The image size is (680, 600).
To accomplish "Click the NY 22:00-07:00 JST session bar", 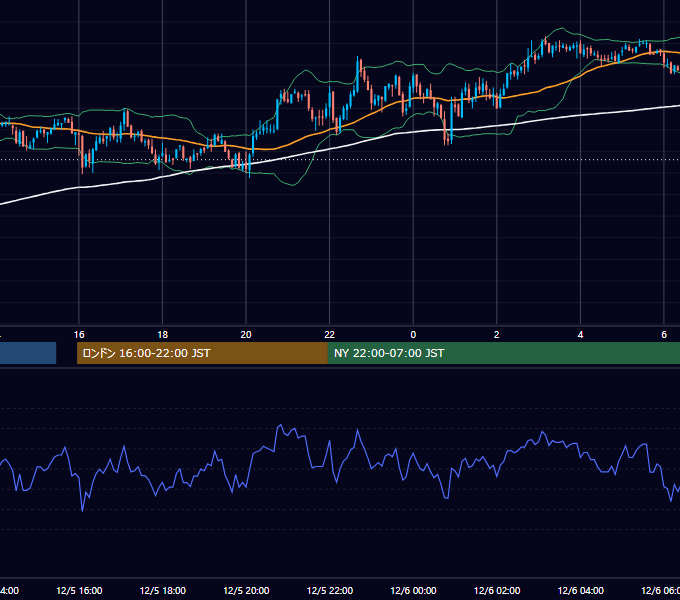I will click(503, 353).
